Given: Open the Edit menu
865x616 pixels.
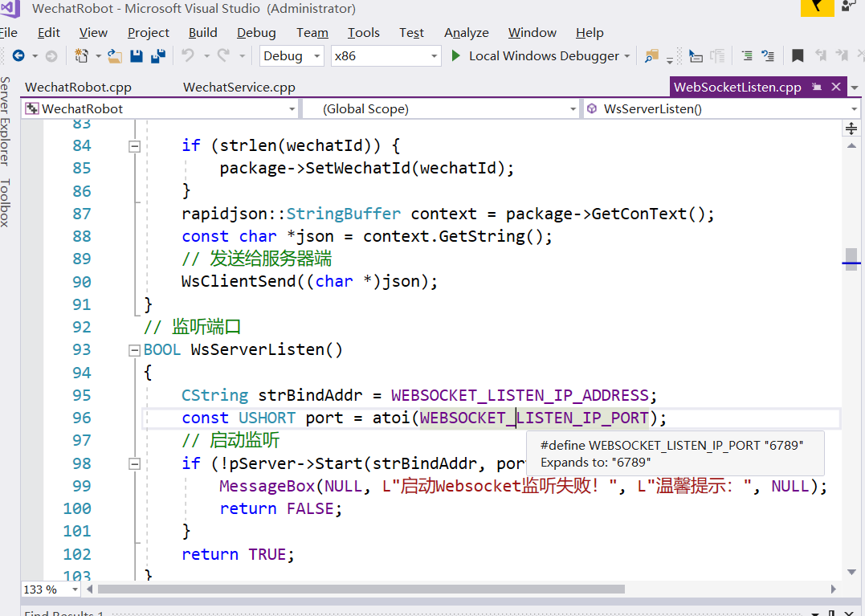Looking at the screenshot, I should point(48,33).
